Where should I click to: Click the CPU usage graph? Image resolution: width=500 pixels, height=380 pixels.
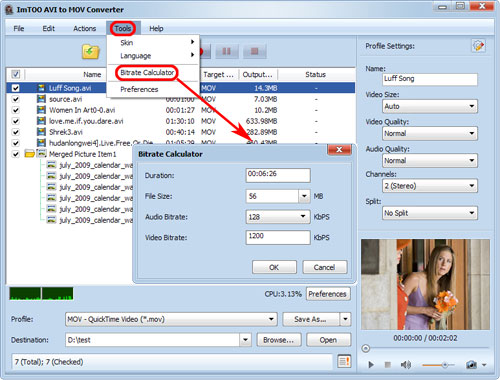pyautogui.click(x=41, y=294)
